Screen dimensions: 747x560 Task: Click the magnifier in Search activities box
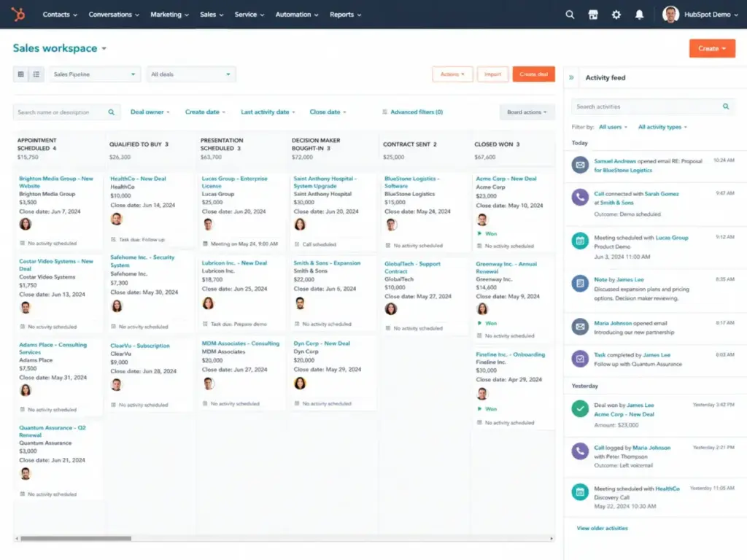tap(726, 106)
